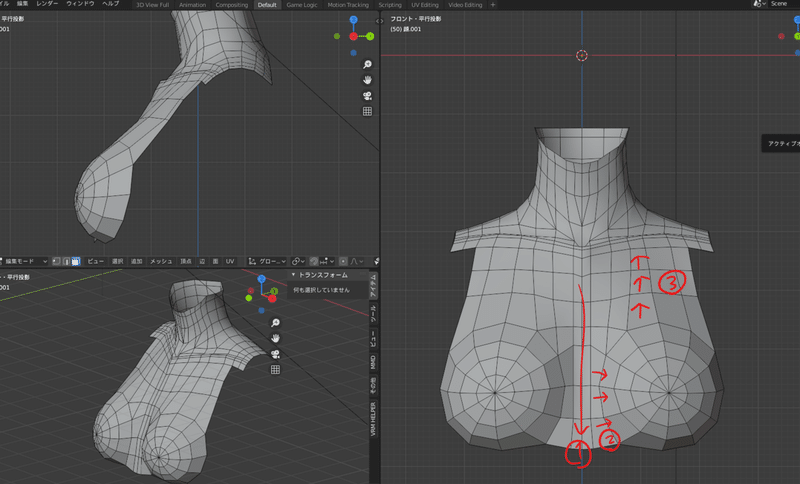Switch to Motion Tracking workspace tab
This screenshot has height=484, width=800.
348,5
